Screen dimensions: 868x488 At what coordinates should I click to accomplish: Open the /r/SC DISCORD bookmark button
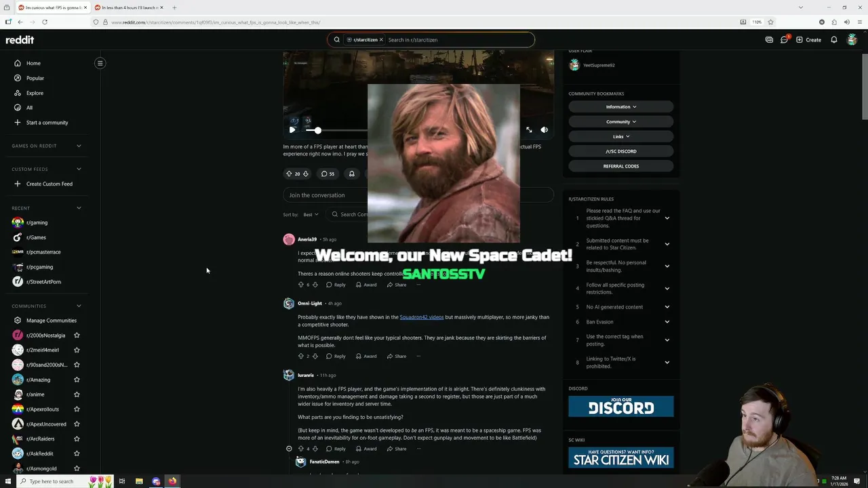[x=621, y=151]
